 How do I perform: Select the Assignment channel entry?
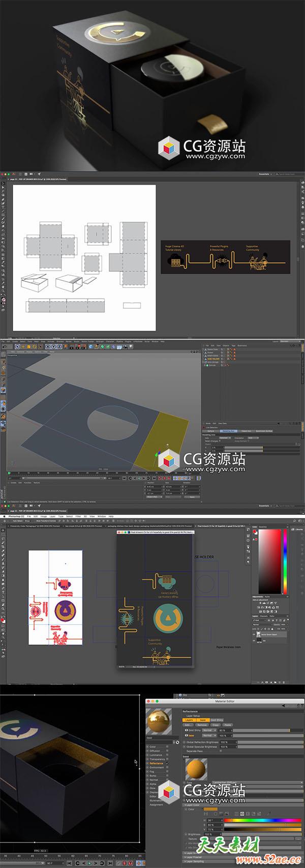(157, 805)
